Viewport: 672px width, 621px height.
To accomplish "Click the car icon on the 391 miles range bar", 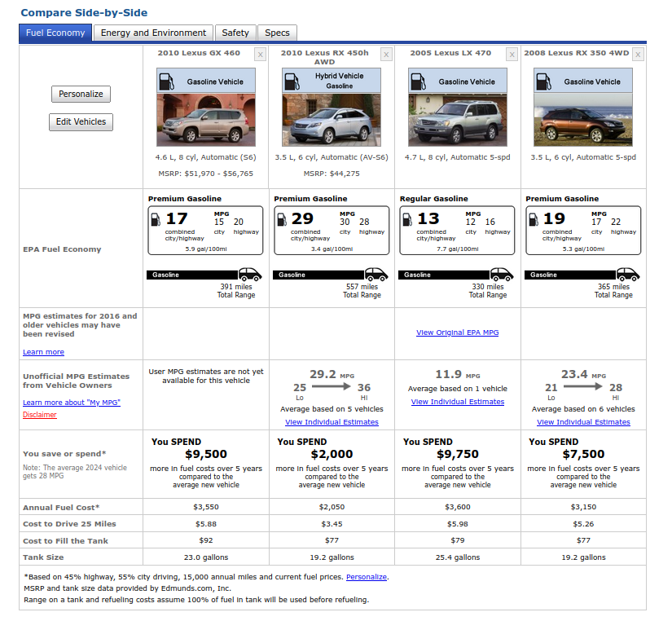I will pos(250,274).
